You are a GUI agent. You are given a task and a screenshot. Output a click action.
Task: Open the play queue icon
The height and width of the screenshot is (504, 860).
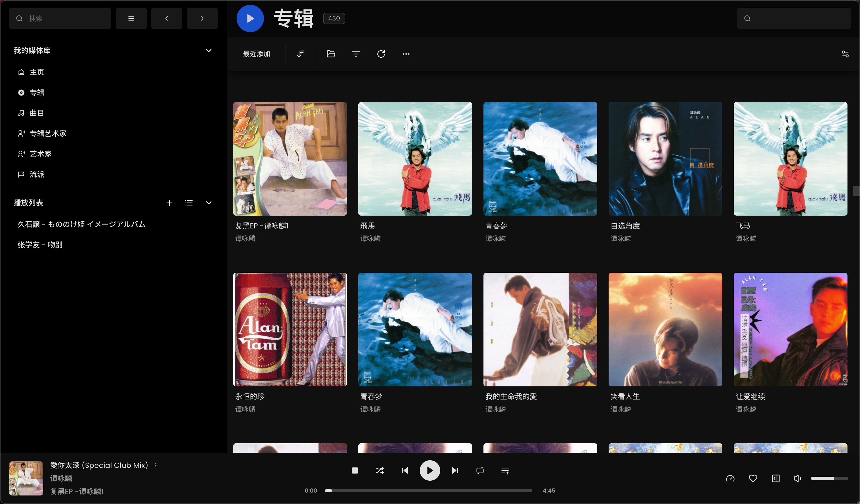[505, 470]
